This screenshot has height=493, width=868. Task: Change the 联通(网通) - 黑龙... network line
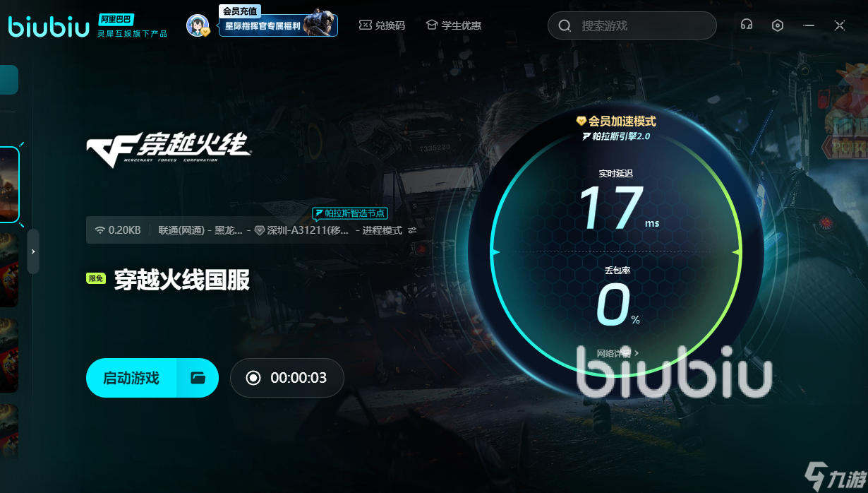click(x=200, y=230)
